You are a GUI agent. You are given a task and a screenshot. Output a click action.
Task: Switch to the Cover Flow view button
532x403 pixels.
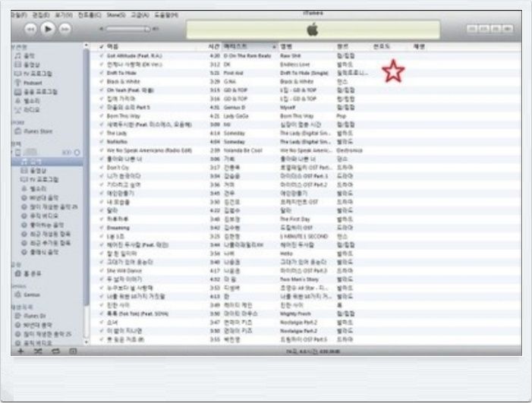tap(508, 29)
